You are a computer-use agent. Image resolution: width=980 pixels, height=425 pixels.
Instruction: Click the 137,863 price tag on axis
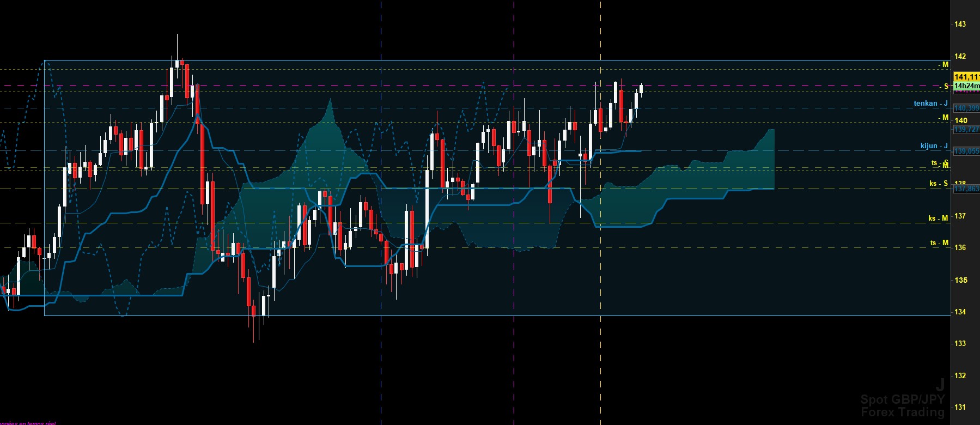(x=966, y=189)
